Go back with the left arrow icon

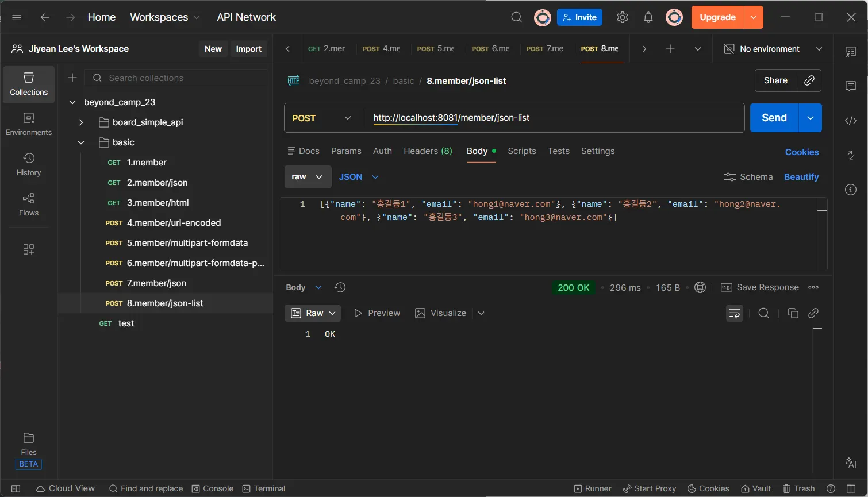pyautogui.click(x=45, y=17)
